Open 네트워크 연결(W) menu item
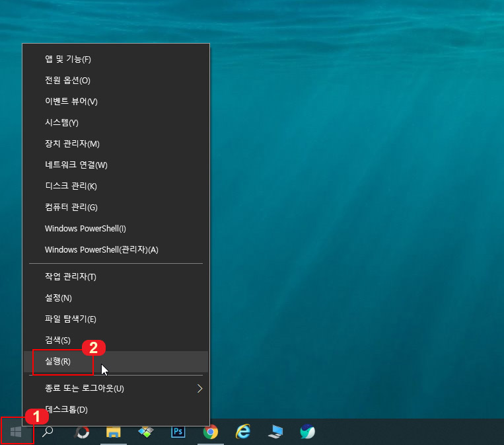The image size is (504, 445). (116, 165)
